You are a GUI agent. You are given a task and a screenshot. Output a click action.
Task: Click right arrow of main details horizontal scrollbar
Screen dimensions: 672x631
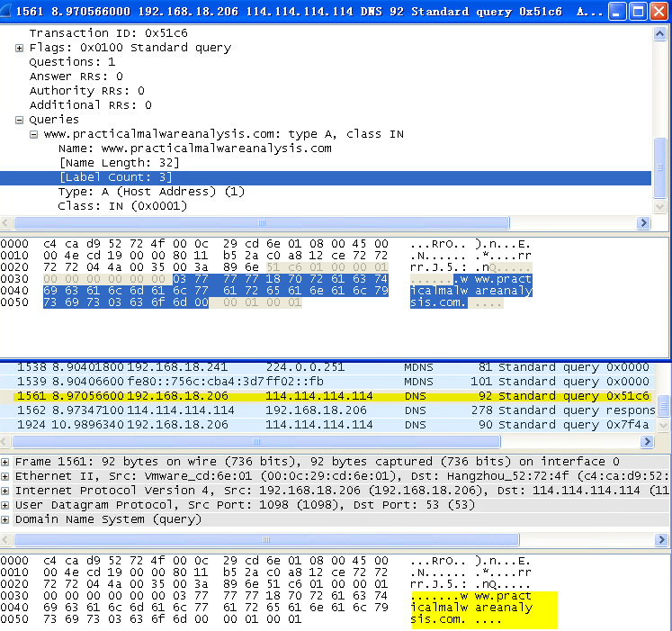(x=661, y=539)
